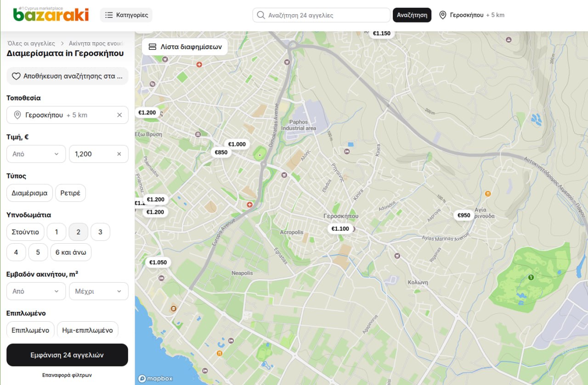Click Εμφάνιση 24 αγγελιών button
The image size is (588, 385).
(x=67, y=355)
